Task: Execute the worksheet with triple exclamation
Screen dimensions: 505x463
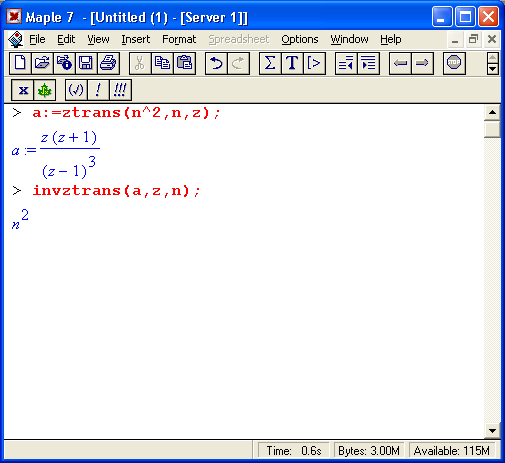Action: coord(120,90)
